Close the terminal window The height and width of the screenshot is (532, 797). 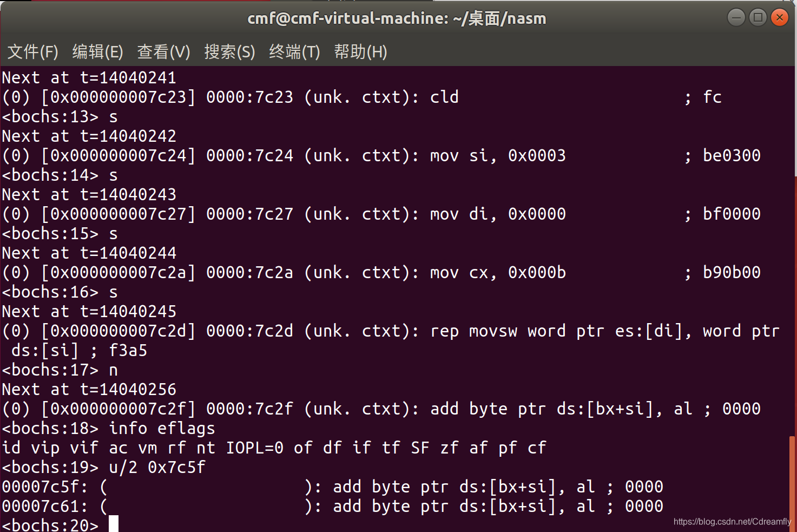[779, 17]
